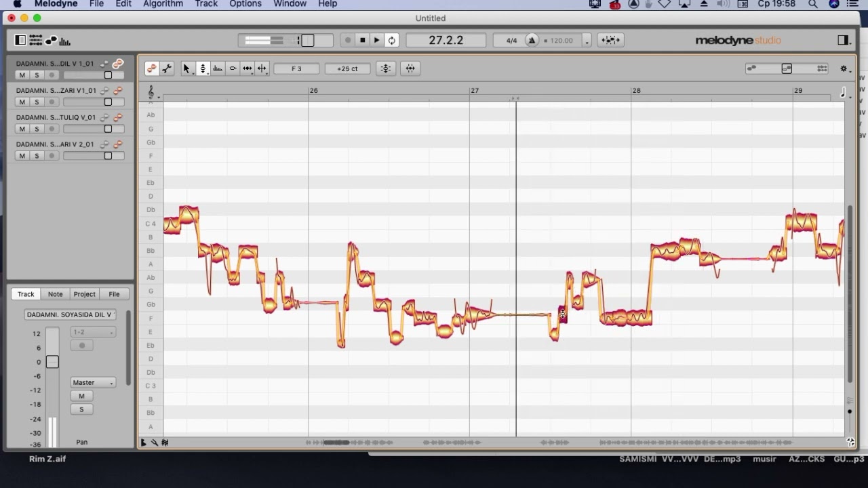This screenshot has width=868, height=488.
Task: Click the record arm button in inspector
Action: tap(82, 346)
